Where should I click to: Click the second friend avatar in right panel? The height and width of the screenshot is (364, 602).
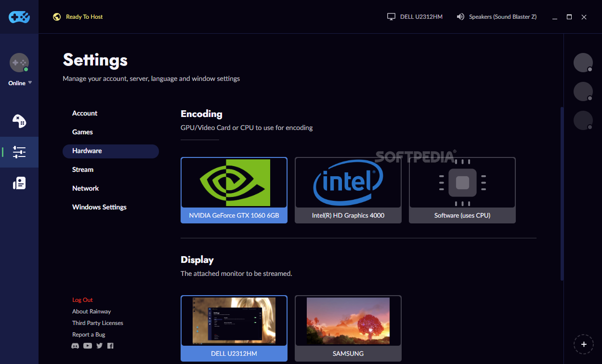pyautogui.click(x=583, y=91)
